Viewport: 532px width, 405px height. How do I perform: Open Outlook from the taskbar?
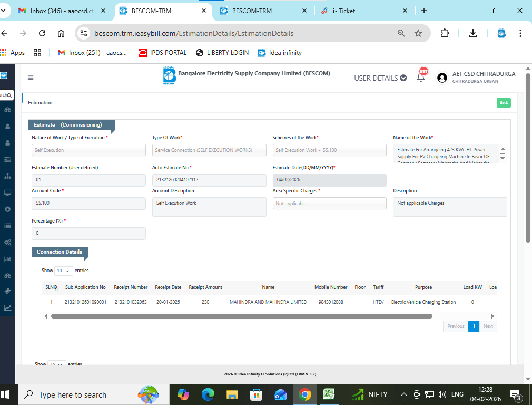coord(280,394)
